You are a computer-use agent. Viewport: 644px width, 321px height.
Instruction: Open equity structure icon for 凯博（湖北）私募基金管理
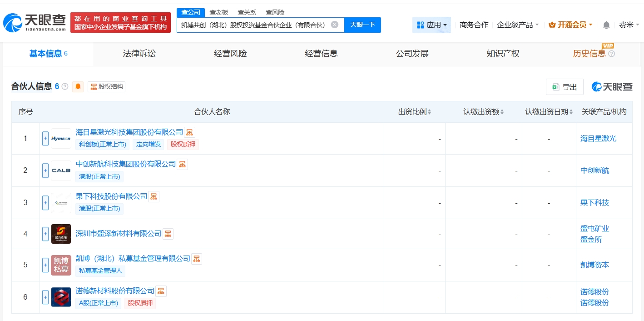click(197, 259)
